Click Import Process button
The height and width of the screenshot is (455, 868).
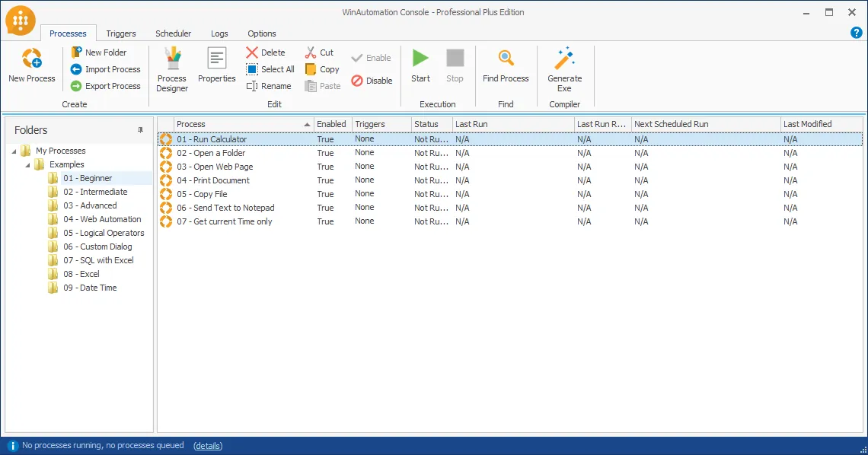click(106, 69)
